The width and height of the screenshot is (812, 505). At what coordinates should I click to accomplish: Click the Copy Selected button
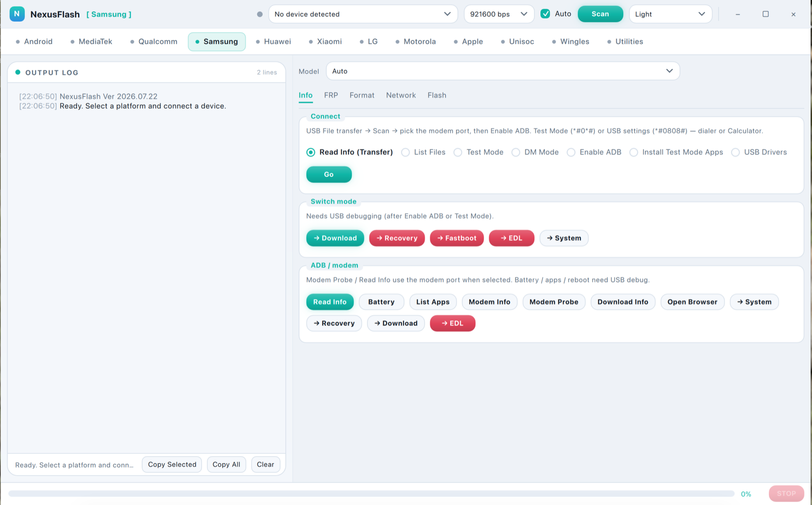172,464
